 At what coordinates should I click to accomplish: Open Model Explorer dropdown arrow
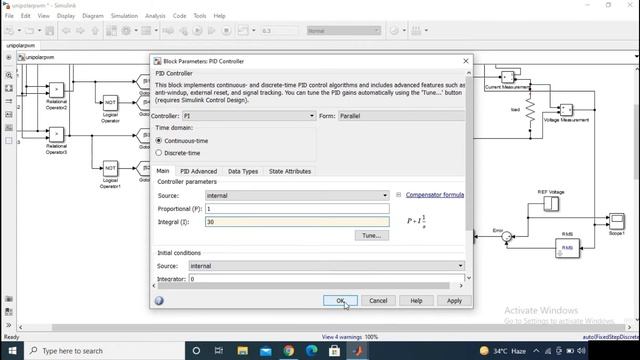(156, 31)
